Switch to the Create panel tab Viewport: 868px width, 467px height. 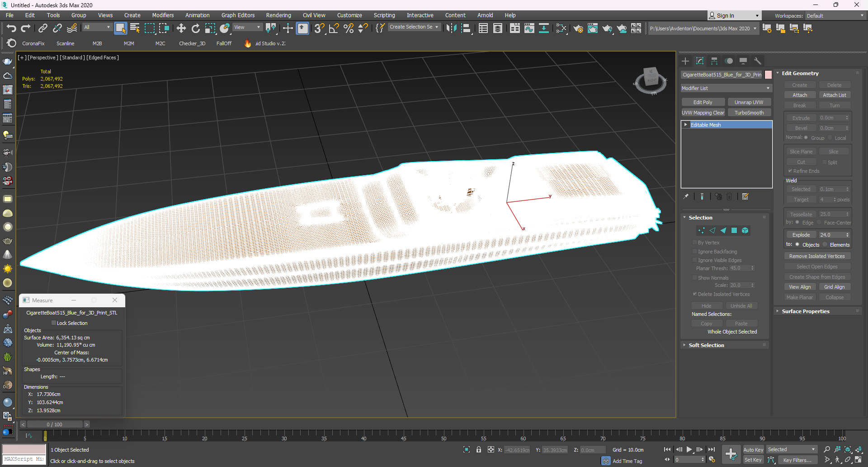[x=685, y=61]
